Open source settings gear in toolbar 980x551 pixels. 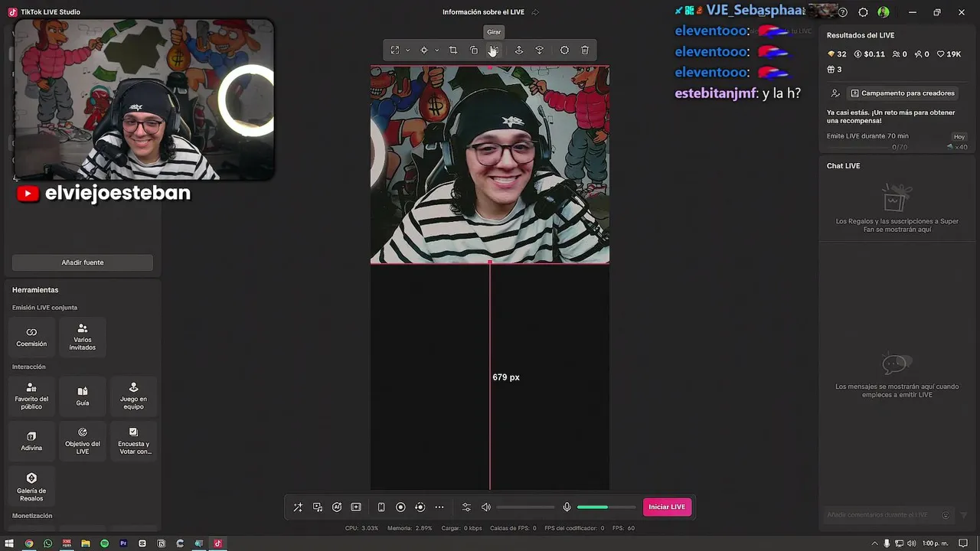click(x=564, y=51)
